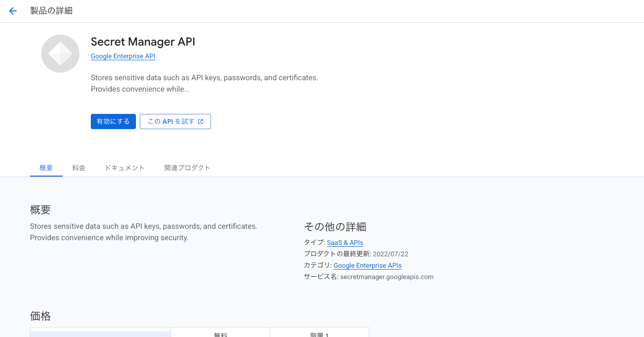
Task: Click overview text 'Provides convenience while improving security.'
Action: pos(109,237)
